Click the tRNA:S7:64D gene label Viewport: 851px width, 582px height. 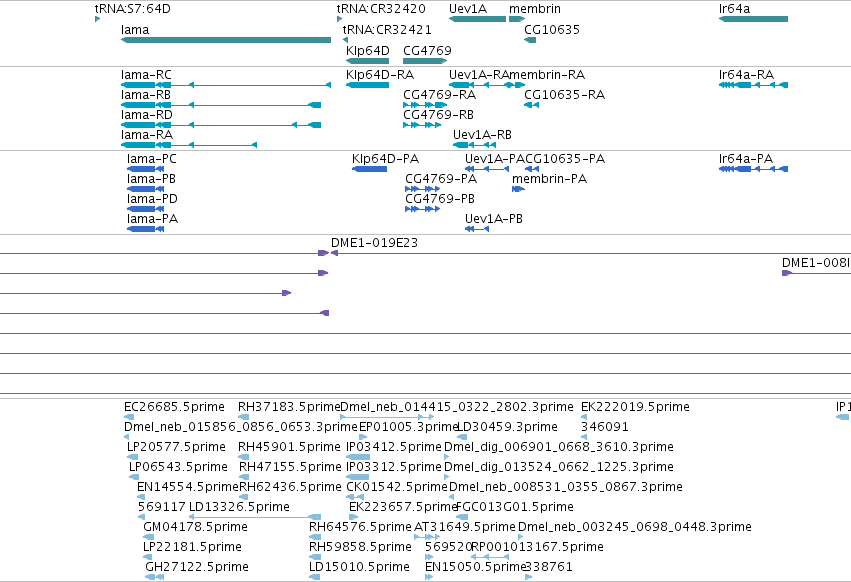tap(132, 9)
